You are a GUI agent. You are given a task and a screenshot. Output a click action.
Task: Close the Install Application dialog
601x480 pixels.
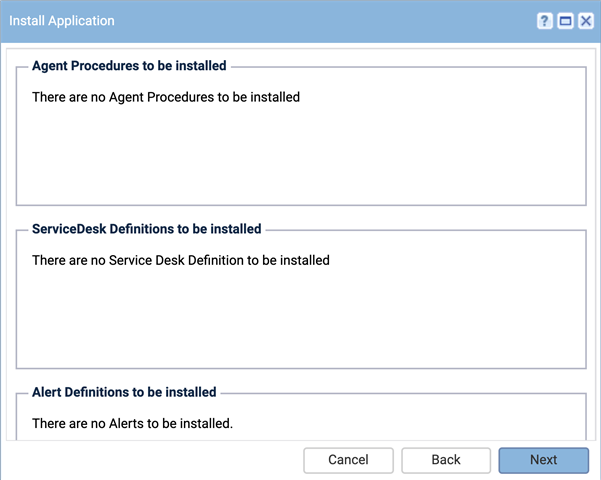pyautogui.click(x=586, y=21)
